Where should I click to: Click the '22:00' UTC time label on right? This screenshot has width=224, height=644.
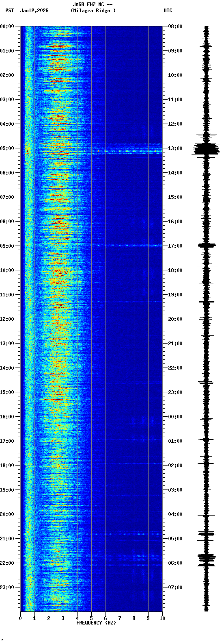[175, 368]
